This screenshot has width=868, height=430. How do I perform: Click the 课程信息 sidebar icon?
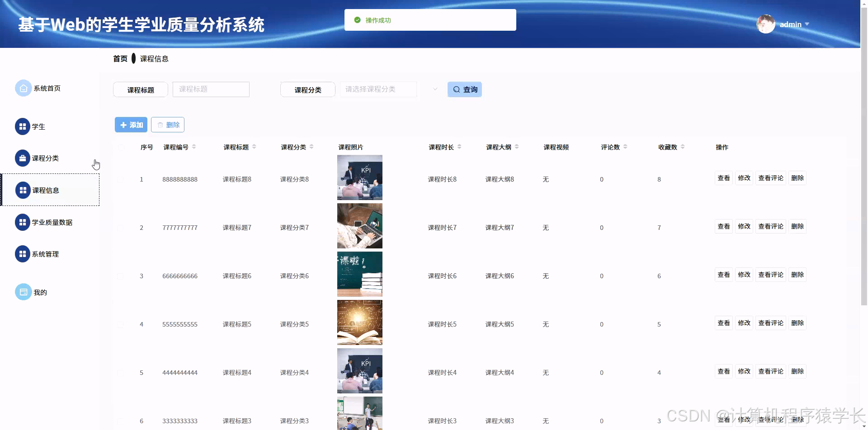pos(23,190)
